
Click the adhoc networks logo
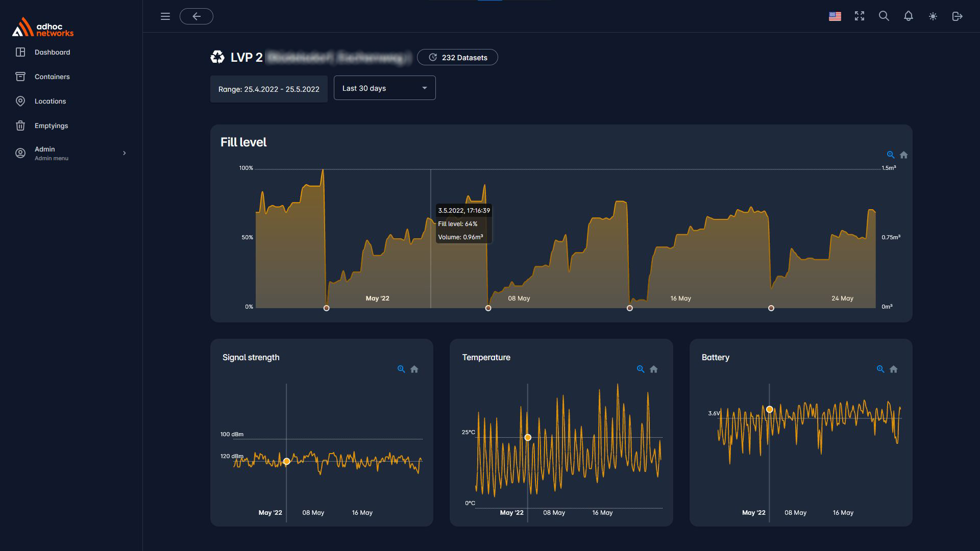coord(43,28)
